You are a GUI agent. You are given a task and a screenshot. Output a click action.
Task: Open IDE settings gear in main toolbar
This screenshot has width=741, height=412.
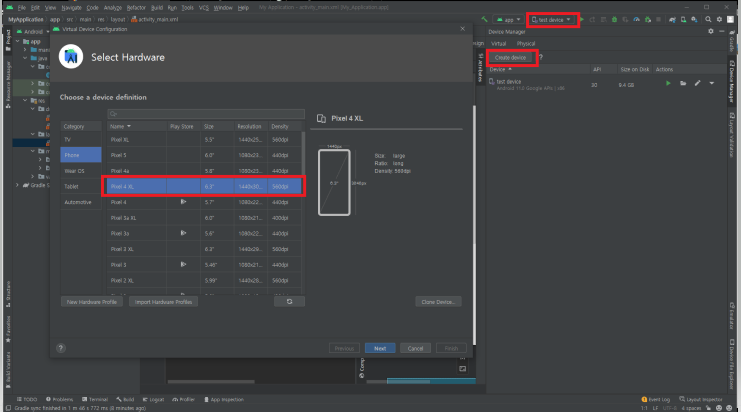tap(719, 19)
